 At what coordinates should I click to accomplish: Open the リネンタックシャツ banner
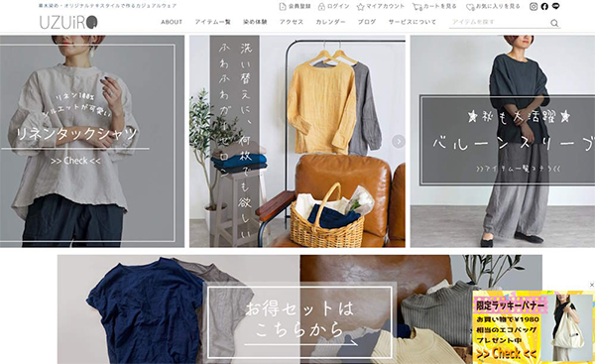(92, 141)
